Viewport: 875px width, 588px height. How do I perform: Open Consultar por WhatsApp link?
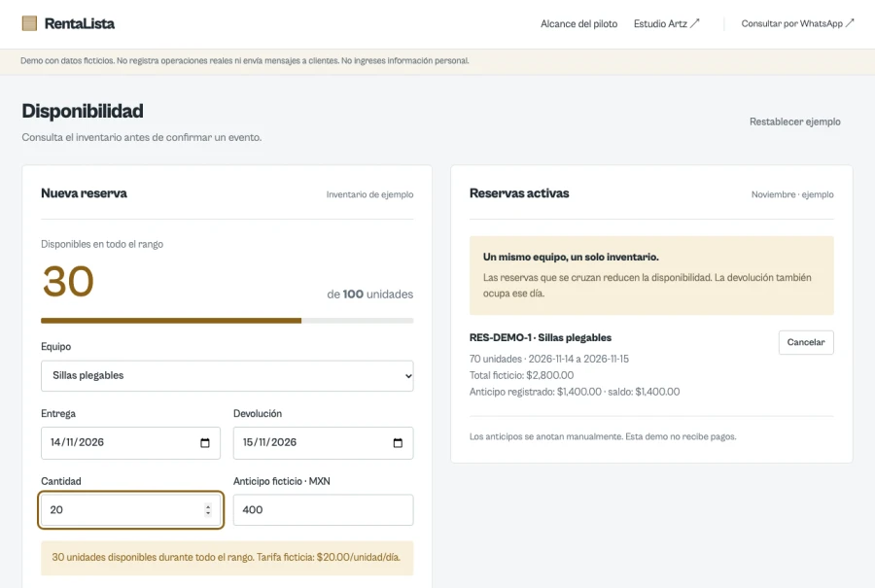[x=797, y=23]
